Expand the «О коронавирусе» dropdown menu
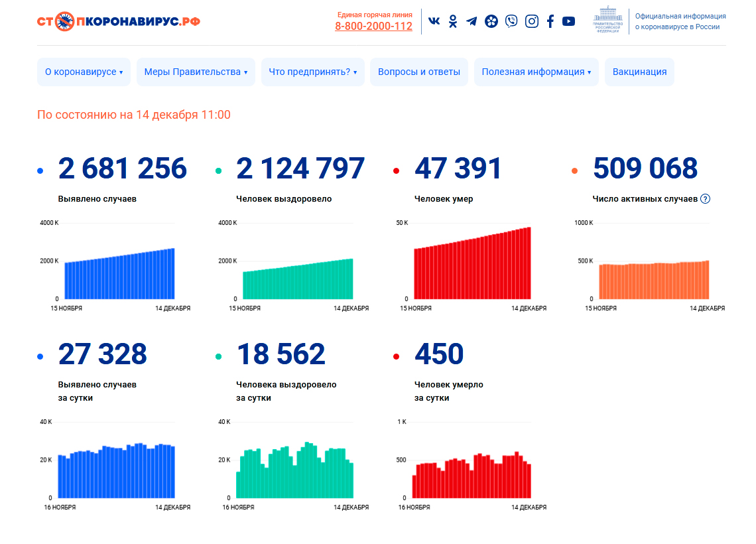 coord(84,72)
